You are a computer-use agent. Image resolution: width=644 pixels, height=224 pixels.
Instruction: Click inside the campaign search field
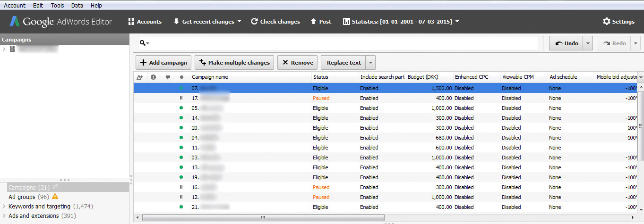[340, 43]
